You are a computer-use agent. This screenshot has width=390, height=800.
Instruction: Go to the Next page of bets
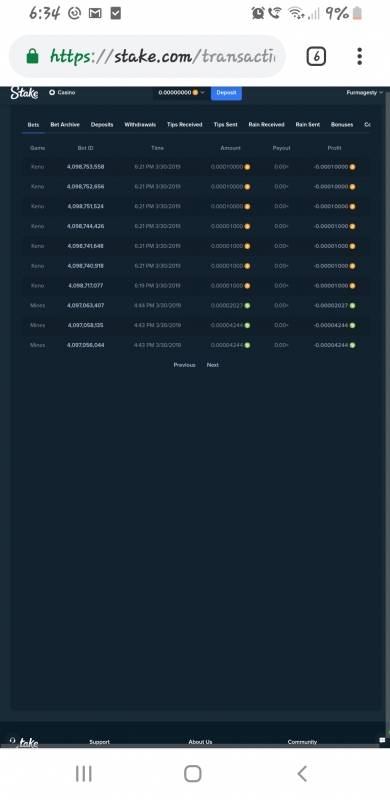tap(213, 365)
